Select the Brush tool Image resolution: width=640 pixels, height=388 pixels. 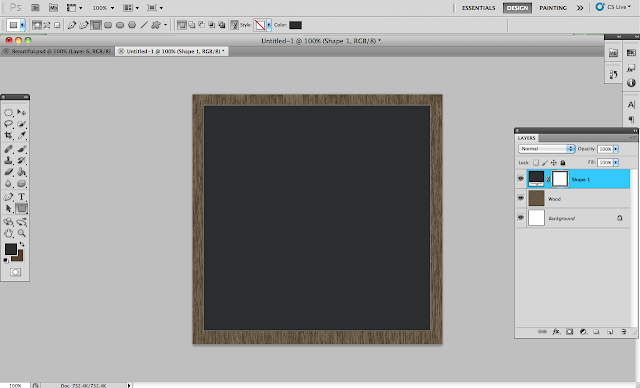click(x=22, y=149)
